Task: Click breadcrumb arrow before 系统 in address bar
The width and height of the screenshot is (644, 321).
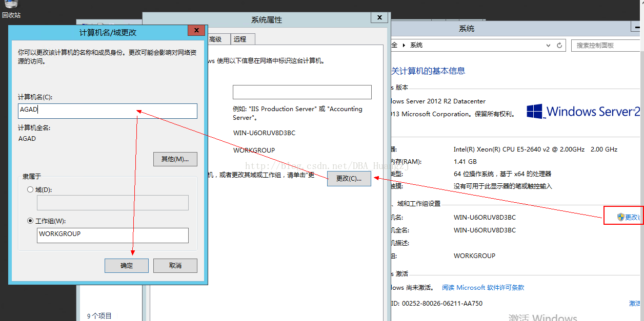Action: coord(404,45)
